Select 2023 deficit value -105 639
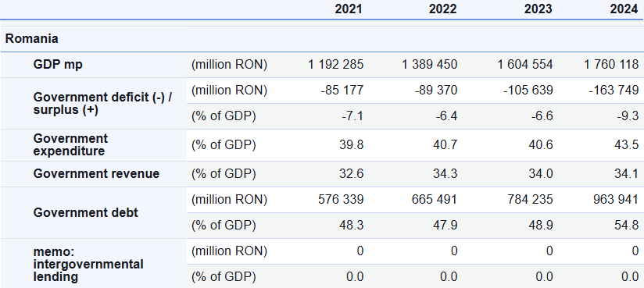Viewport: 644px width, 288px height. point(528,90)
